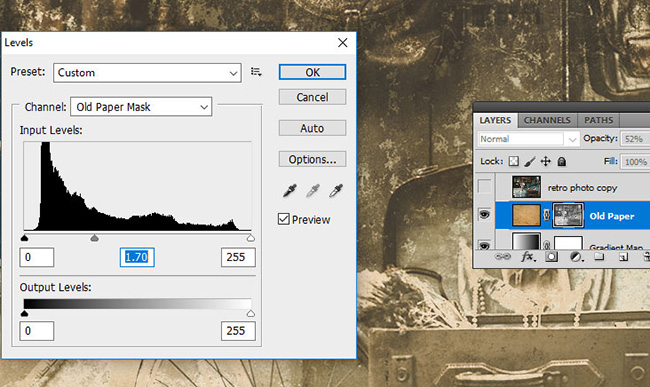
Task: Open the preset options menu icon
Action: 256,72
